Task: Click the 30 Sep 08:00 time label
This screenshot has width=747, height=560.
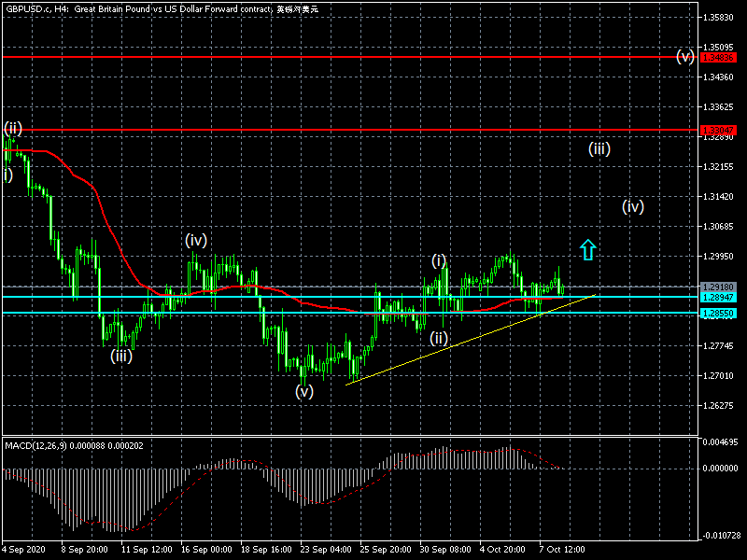Action: tap(444, 549)
